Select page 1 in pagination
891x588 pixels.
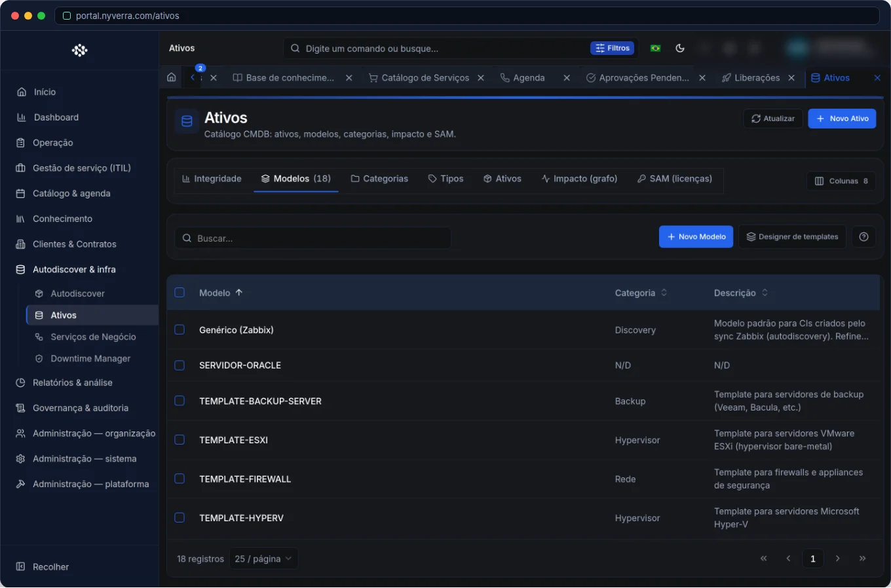(x=813, y=559)
